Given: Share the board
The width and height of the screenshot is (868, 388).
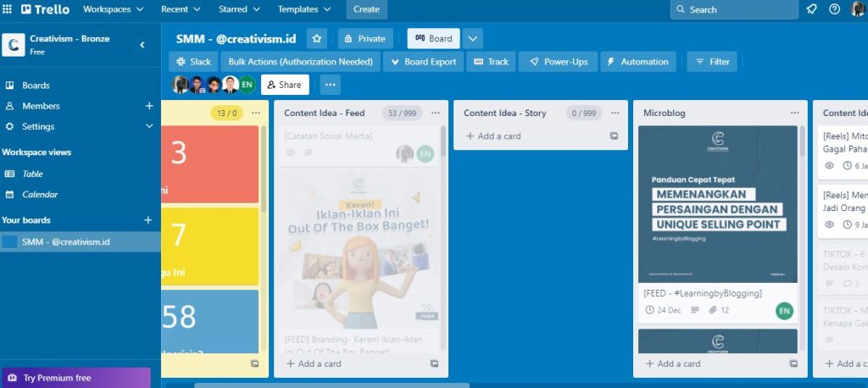Looking at the screenshot, I should [x=285, y=85].
